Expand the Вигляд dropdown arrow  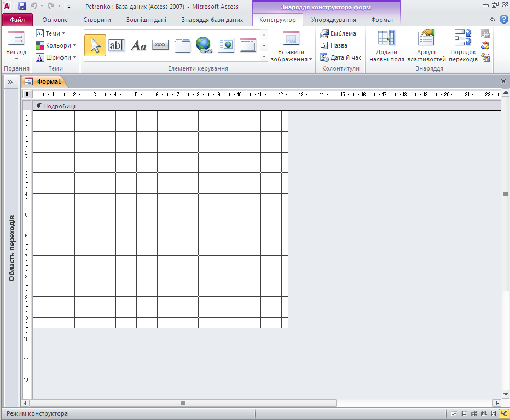tap(16, 59)
